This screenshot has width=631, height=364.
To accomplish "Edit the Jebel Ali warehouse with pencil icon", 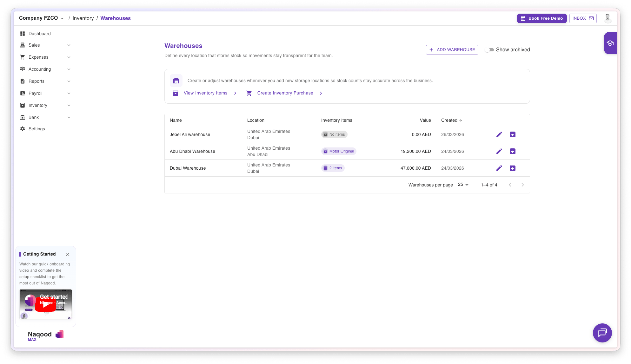I will (499, 134).
